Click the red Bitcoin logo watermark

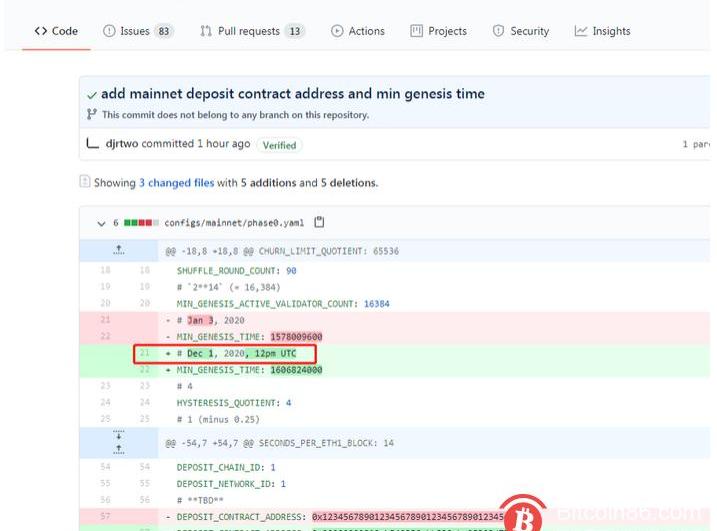(523, 515)
